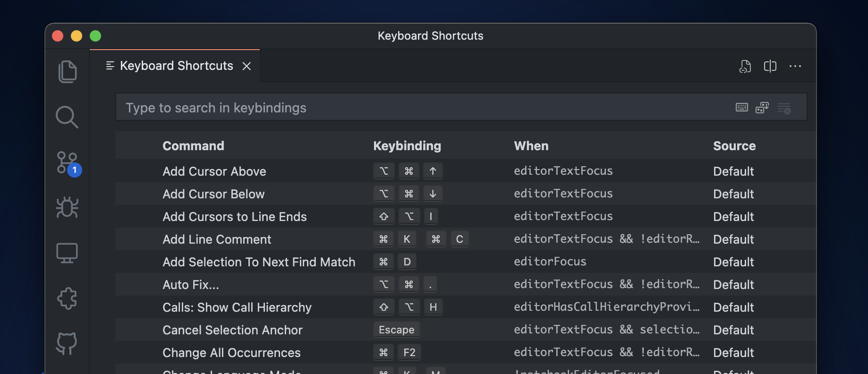Toggle Record Keys in search box
868x374 pixels.
click(x=741, y=108)
